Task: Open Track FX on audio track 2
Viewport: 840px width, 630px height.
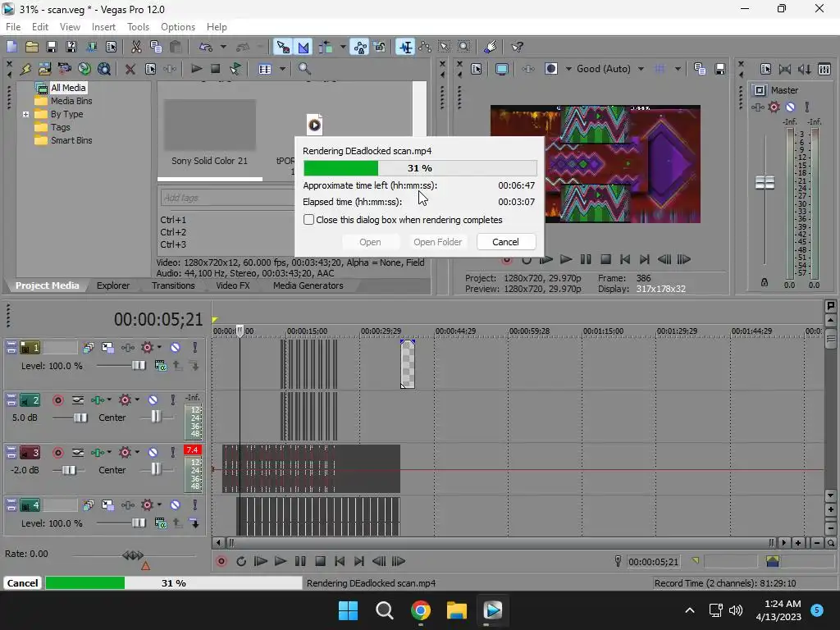Action: [x=98, y=400]
